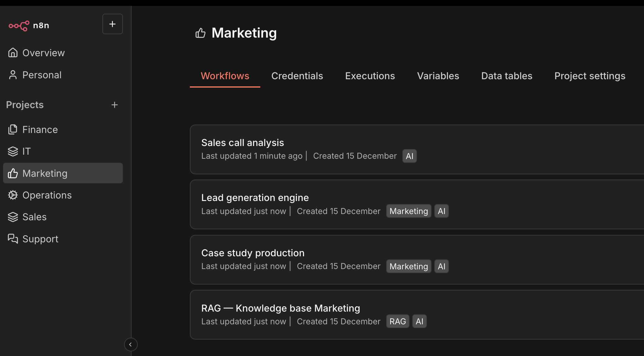The width and height of the screenshot is (644, 356).
Task: Click thumbs-up icon beside Marketing heading
Action: (x=200, y=33)
